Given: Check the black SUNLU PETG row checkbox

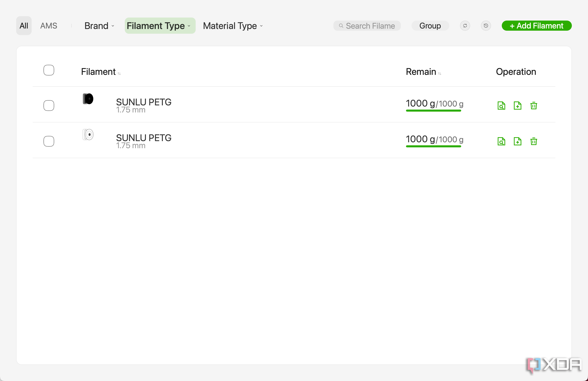Looking at the screenshot, I should pos(49,106).
